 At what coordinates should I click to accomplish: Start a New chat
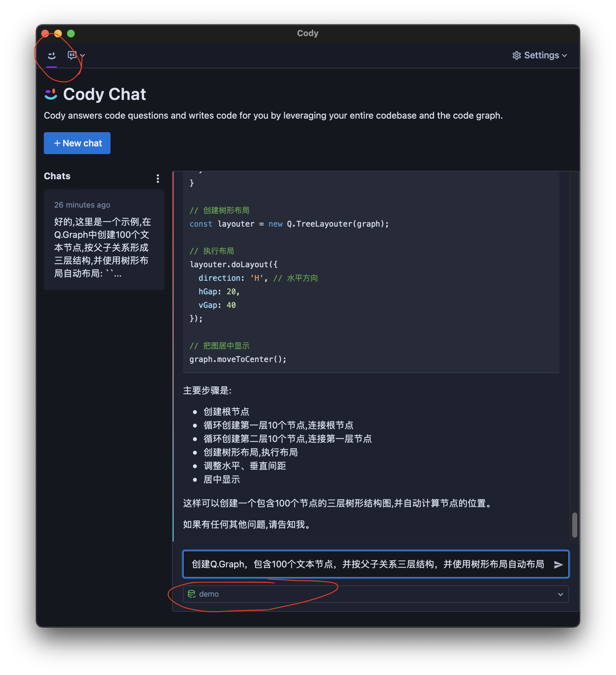(77, 143)
